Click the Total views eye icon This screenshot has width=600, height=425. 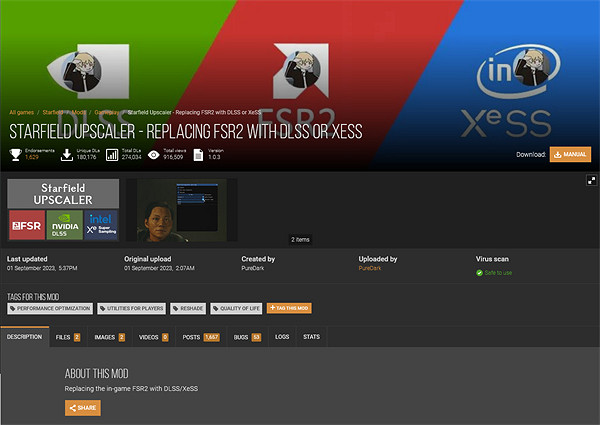tap(153, 154)
